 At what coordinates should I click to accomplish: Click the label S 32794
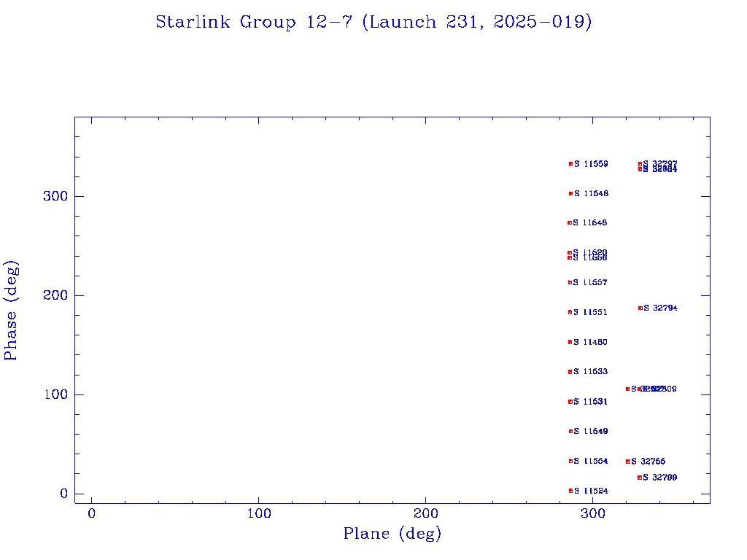coord(660,308)
